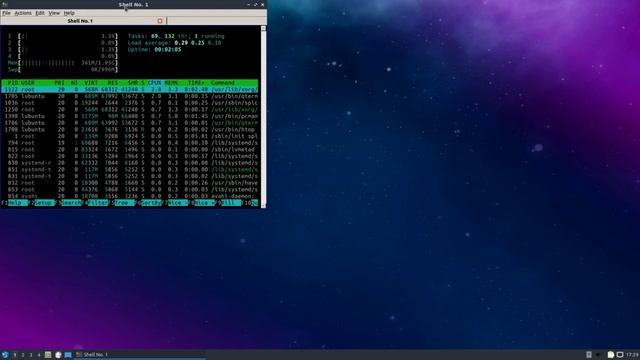Select the avahi-daemon process row
The width and height of the screenshot is (640, 360).
point(130,196)
